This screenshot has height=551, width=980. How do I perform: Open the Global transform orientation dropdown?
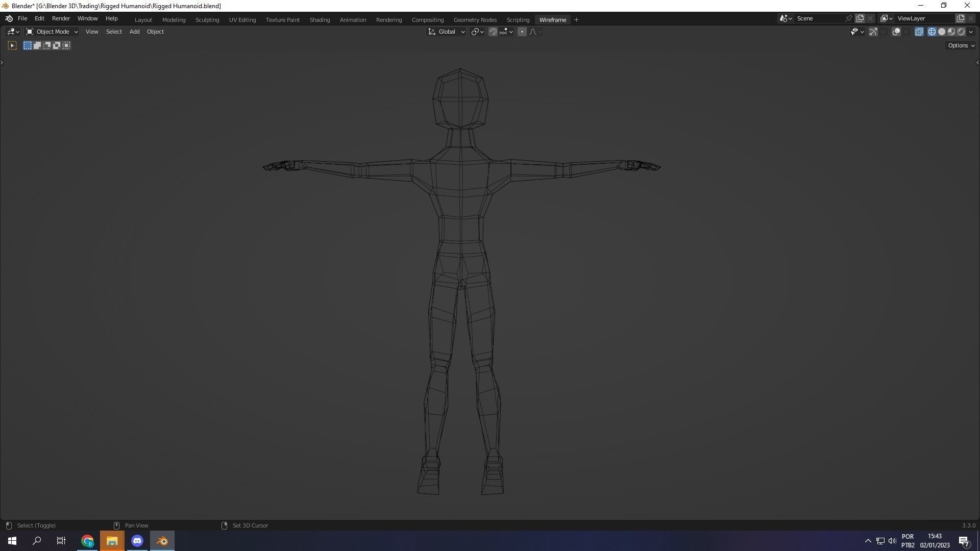point(446,32)
